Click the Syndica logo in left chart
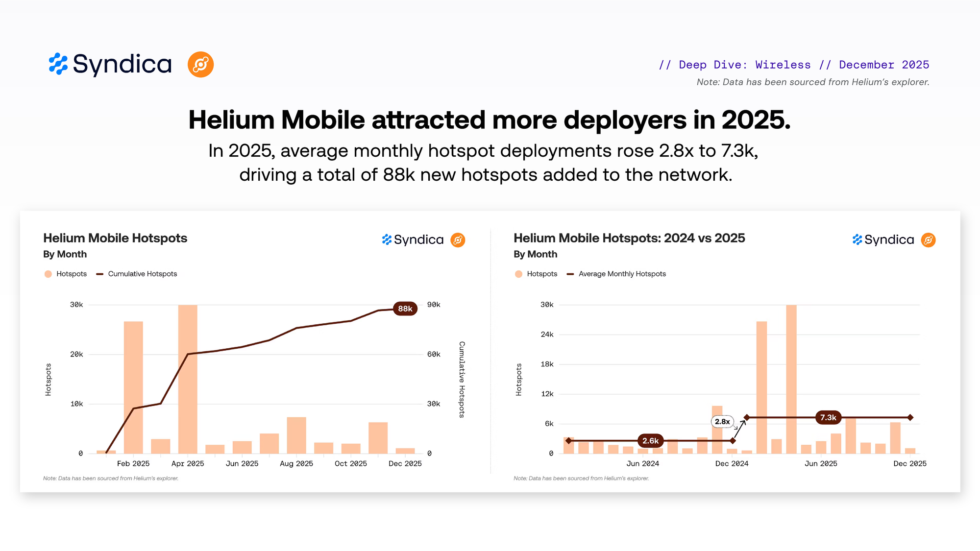Viewport: 980px width, 551px height. pyautogui.click(x=413, y=240)
